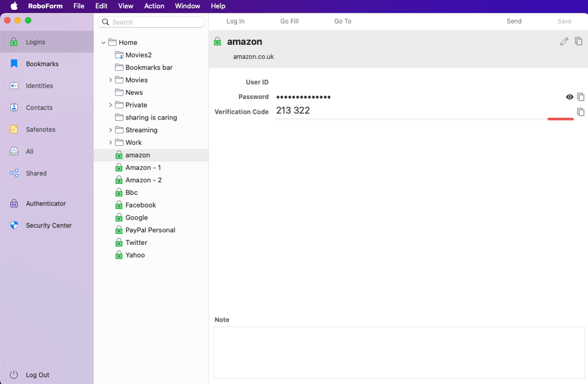Viewport: 588px width, 384px height.
Task: Open the Authenticator section
Action: (x=47, y=203)
